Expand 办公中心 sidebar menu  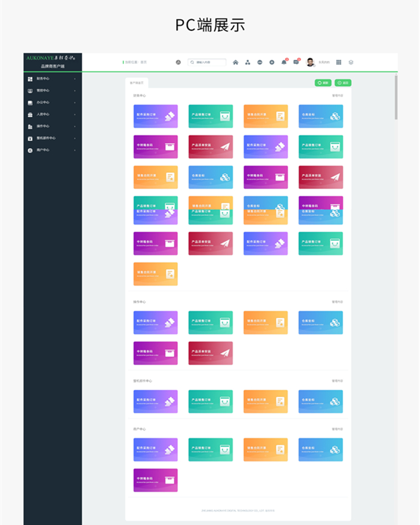(53, 102)
